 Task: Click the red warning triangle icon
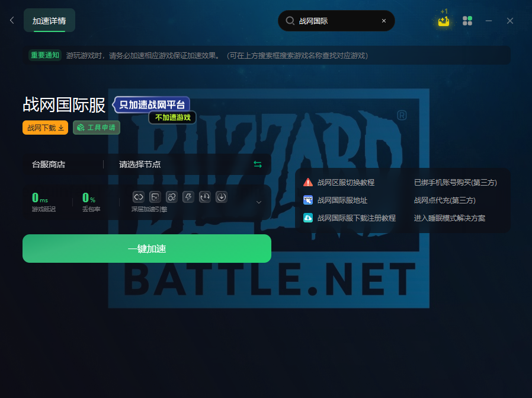point(307,182)
